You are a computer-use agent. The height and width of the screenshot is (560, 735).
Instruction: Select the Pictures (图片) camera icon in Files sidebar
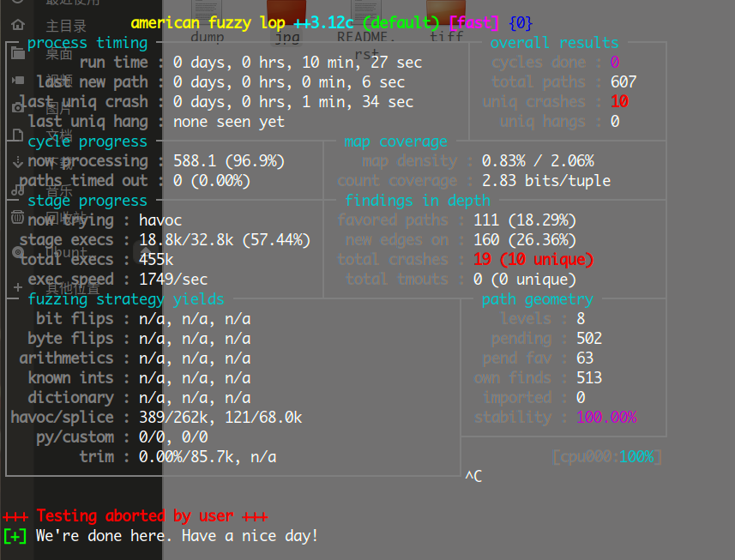pyautogui.click(x=18, y=108)
